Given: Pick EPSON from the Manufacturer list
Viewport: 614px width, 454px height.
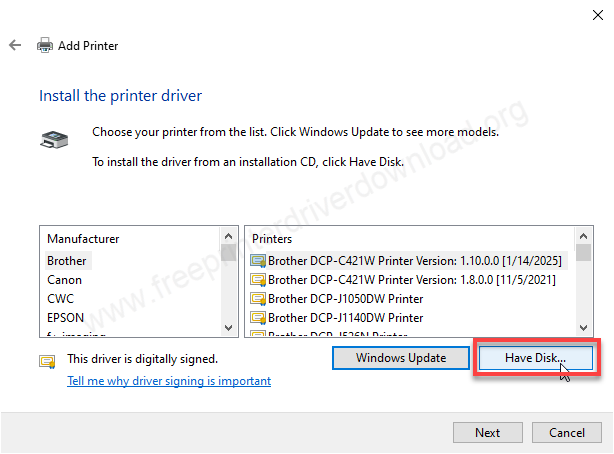Looking at the screenshot, I should (x=65, y=318).
